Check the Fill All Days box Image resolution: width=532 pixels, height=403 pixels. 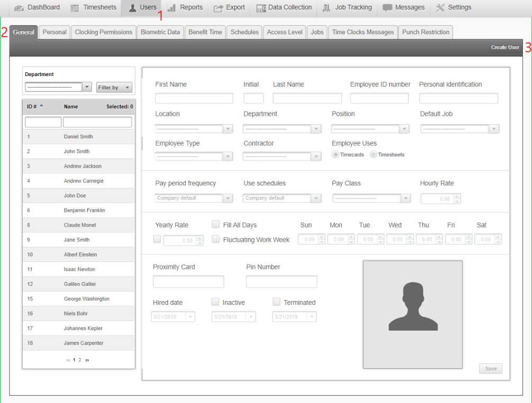(215, 224)
